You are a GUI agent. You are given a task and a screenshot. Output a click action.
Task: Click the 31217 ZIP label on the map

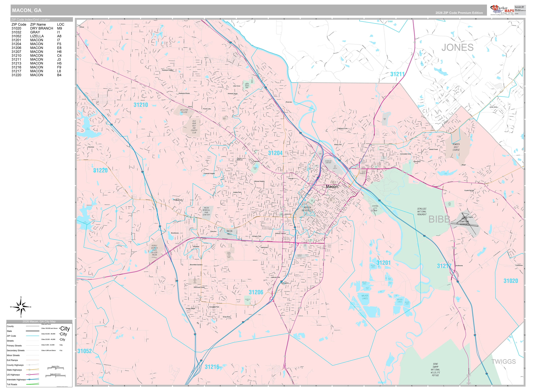point(444,266)
